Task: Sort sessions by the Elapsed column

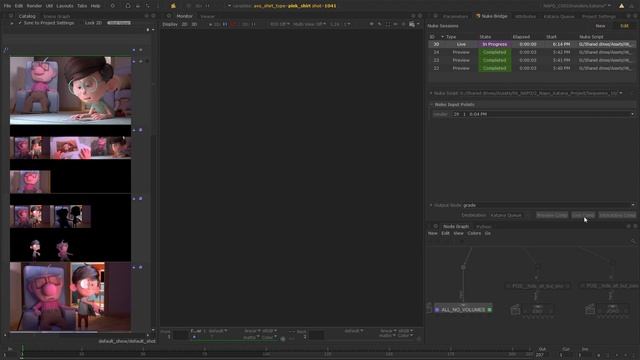Action: coord(521,37)
